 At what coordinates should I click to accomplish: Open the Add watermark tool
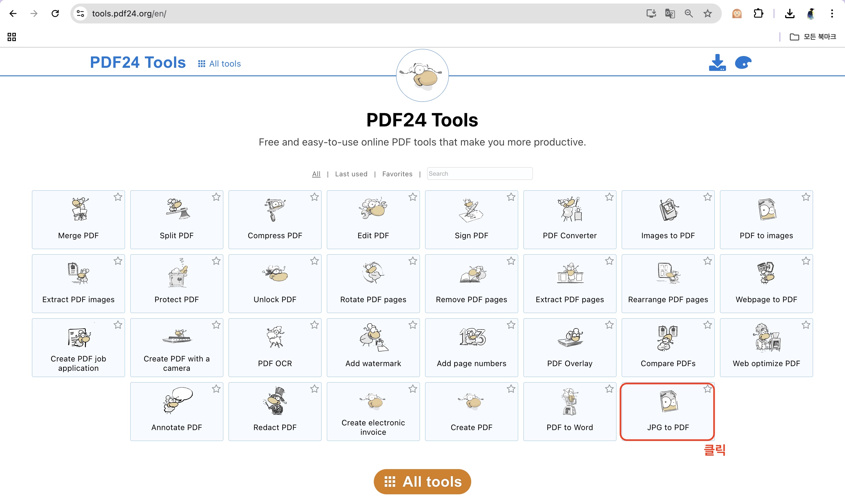click(x=373, y=347)
